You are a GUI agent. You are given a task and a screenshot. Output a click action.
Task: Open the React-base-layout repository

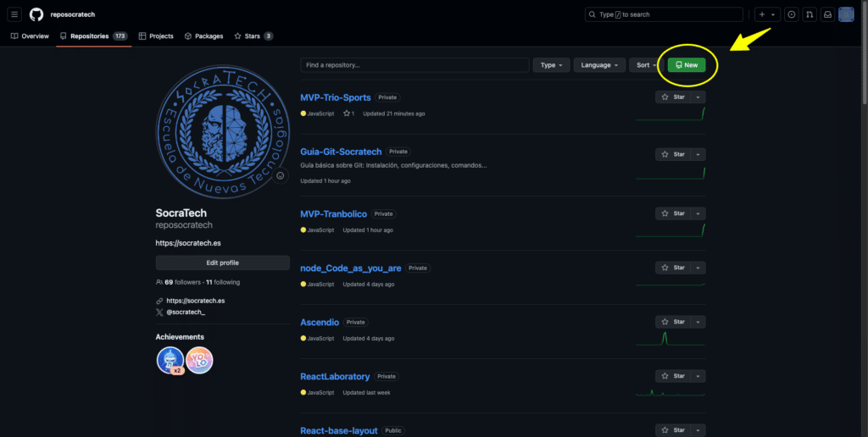tap(339, 430)
